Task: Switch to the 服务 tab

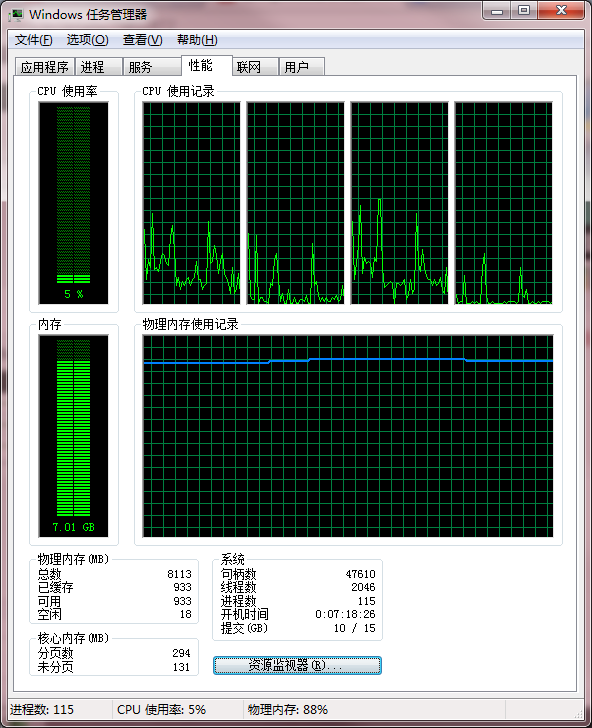Action: pyautogui.click(x=152, y=67)
